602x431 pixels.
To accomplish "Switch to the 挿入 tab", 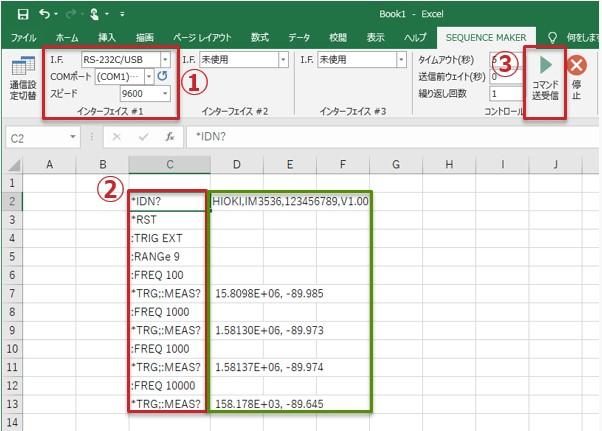I will [107, 38].
